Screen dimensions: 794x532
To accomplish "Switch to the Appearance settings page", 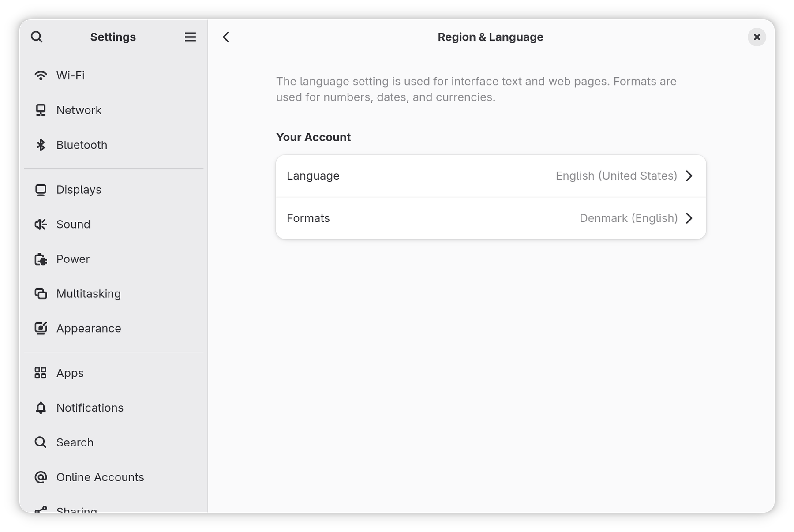I will [x=89, y=328].
